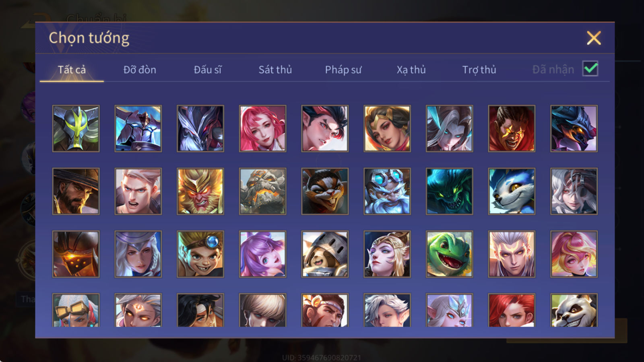This screenshot has width=644, height=362.
Task: Pick the purple-haired bunny girl hero
Action: (262, 254)
